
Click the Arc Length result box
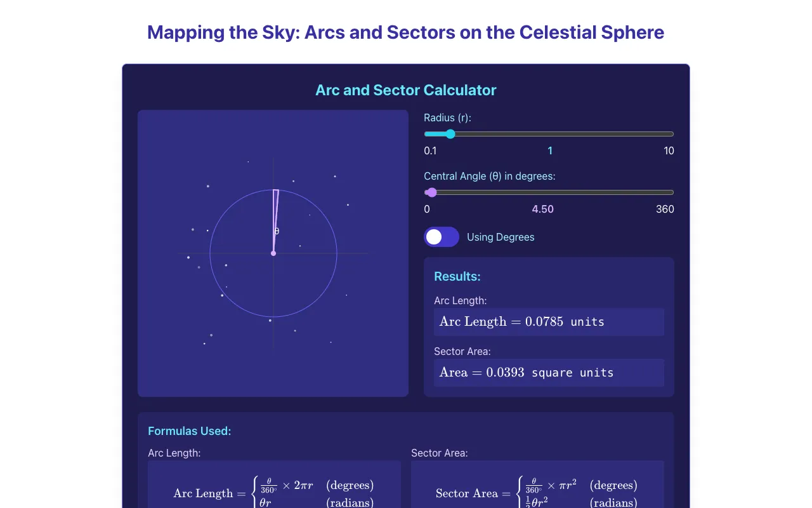(549, 322)
